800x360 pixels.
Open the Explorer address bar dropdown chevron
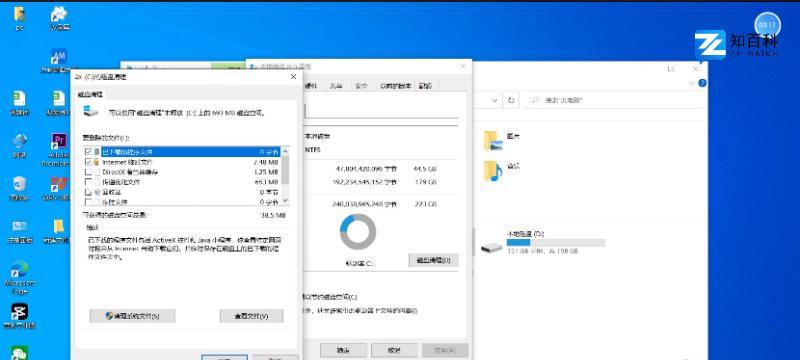pyautogui.click(x=494, y=100)
